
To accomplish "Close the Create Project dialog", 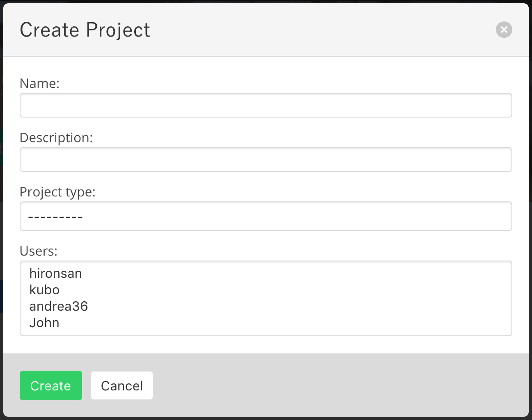I will 504,30.
